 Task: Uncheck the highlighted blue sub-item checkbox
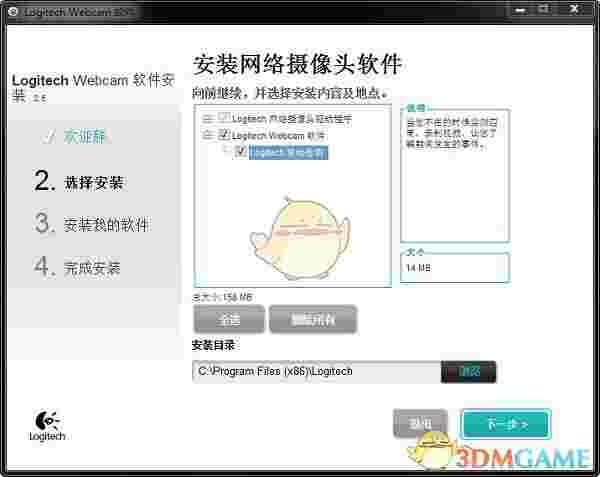click(x=240, y=151)
